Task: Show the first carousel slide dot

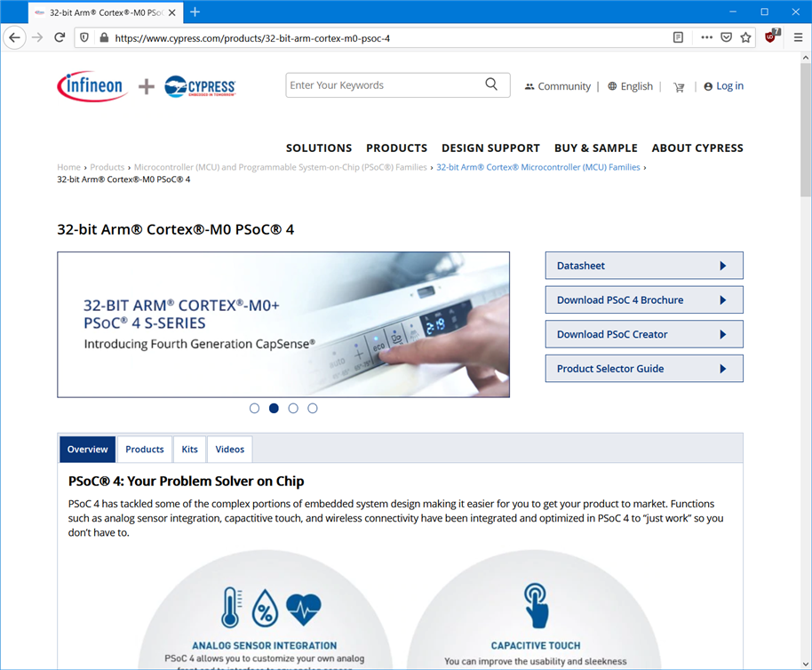Action: click(x=254, y=409)
